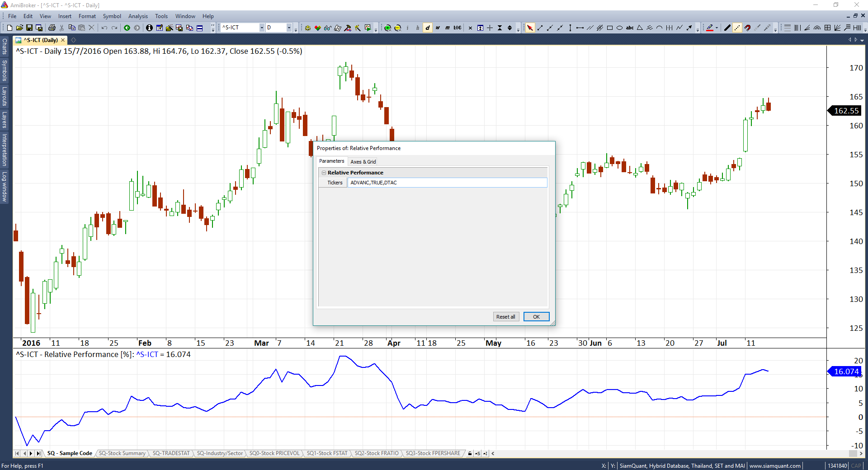This screenshot has width=868, height=470.
Task: Select the rectangle drawing tool
Action: click(610, 28)
